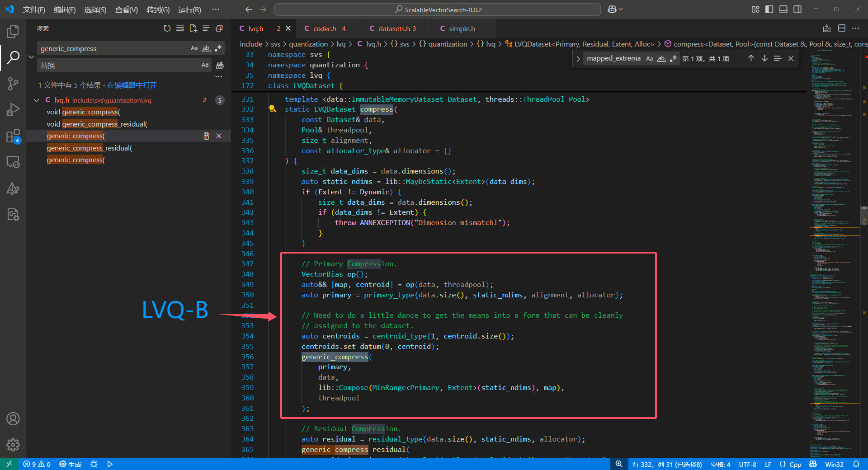Collapse the lvq.h search results group
Screen dimensions: 868x470
37,100
